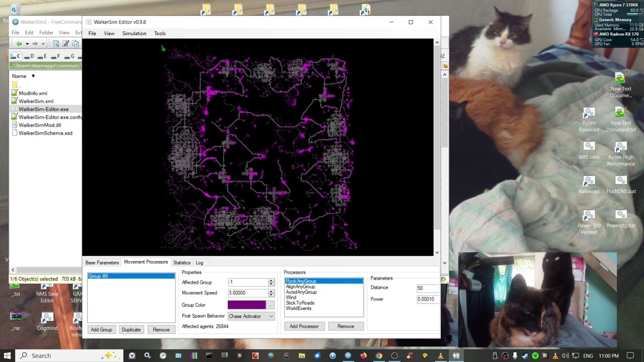Screen dimensions: 644x362
Task: Open the notification center icon
Action: click(x=630, y=356)
